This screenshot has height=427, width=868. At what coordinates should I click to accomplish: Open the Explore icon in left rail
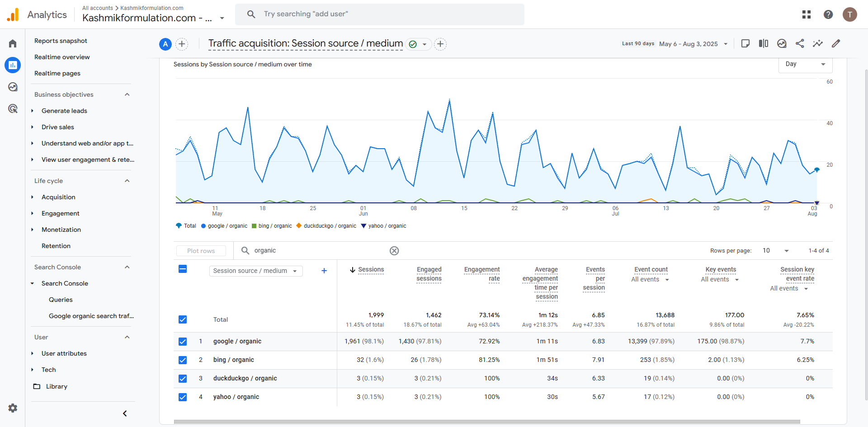pyautogui.click(x=13, y=87)
